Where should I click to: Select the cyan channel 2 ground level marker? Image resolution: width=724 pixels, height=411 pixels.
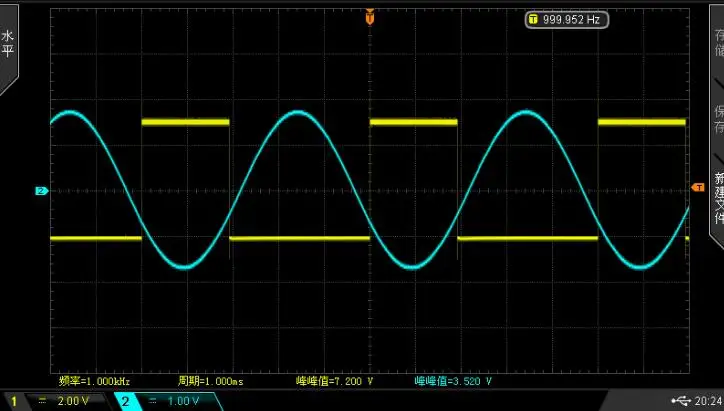click(42, 191)
